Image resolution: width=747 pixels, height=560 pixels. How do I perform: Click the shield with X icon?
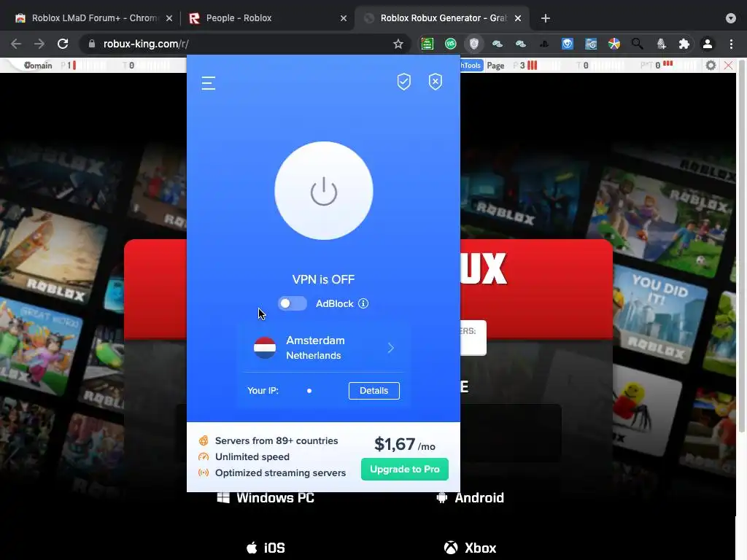coord(436,82)
